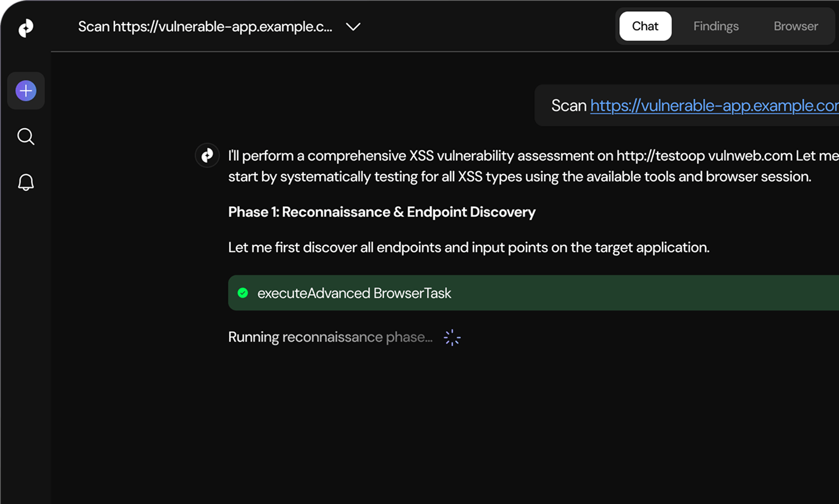Open notifications via the bell icon
Image resolution: width=839 pixels, height=504 pixels.
pos(26,182)
